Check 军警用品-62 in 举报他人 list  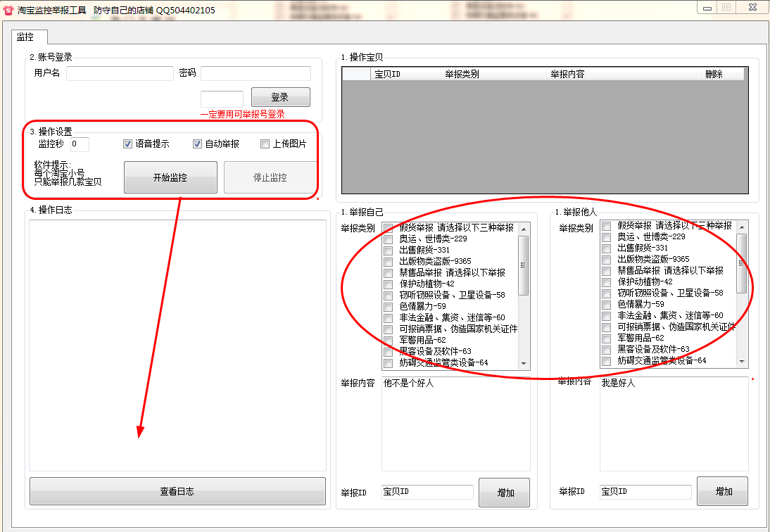(x=607, y=338)
